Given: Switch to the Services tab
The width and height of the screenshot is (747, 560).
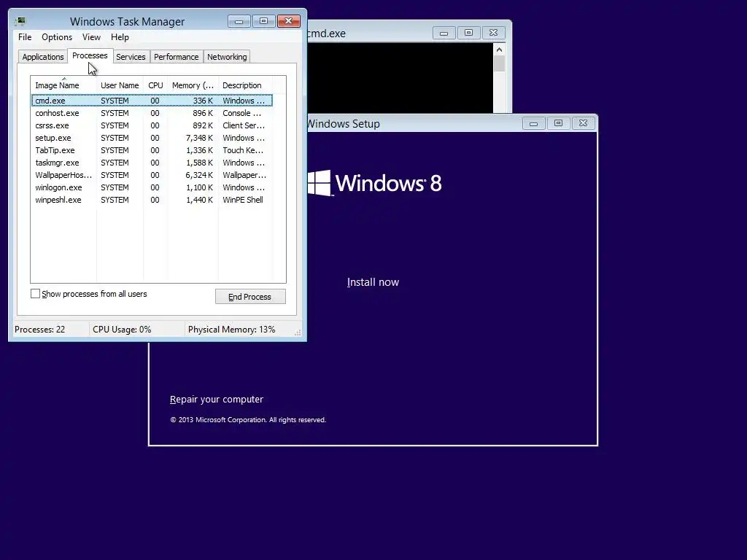Looking at the screenshot, I should tap(131, 57).
